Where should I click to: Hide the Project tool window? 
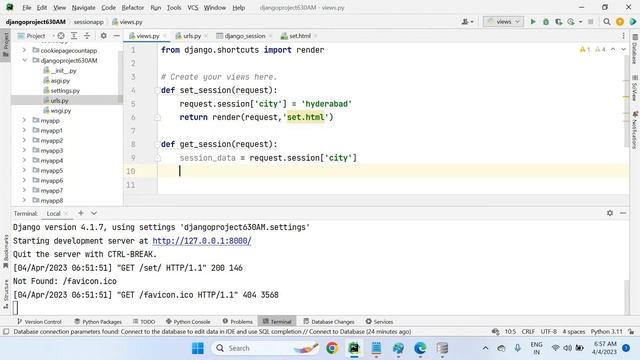(116, 36)
